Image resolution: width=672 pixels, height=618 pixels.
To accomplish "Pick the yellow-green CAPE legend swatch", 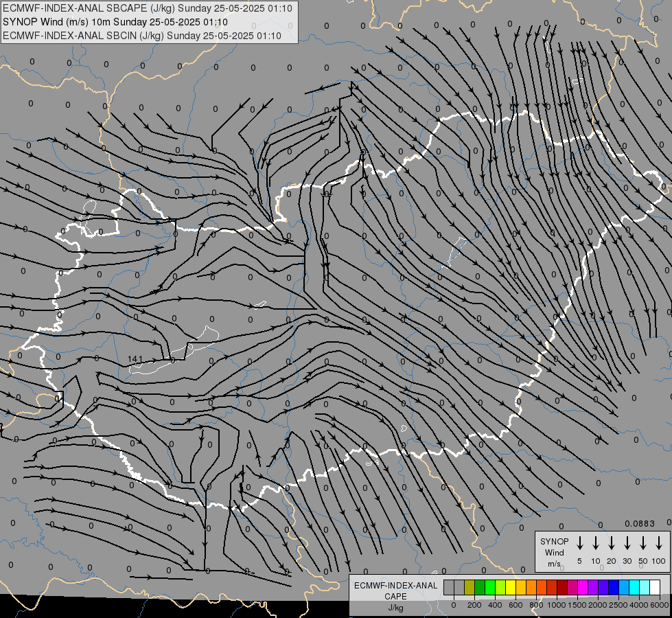I will pos(500,587).
